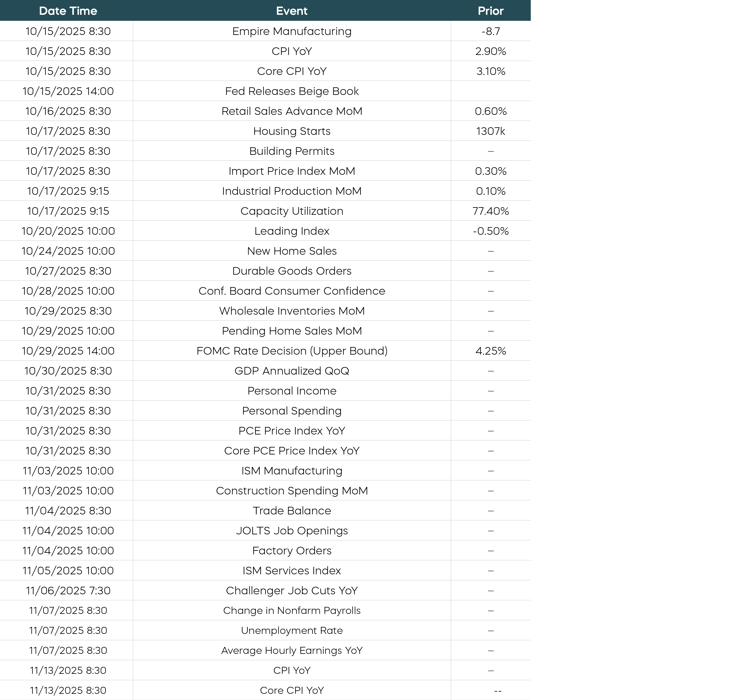Click the Date Time column header
This screenshot has width=749, height=700.
point(68,11)
